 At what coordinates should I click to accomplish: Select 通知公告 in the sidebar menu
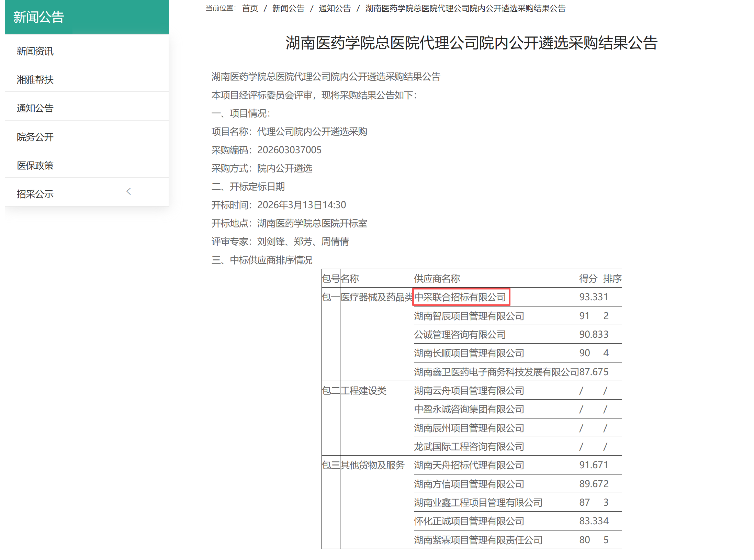coord(35,108)
